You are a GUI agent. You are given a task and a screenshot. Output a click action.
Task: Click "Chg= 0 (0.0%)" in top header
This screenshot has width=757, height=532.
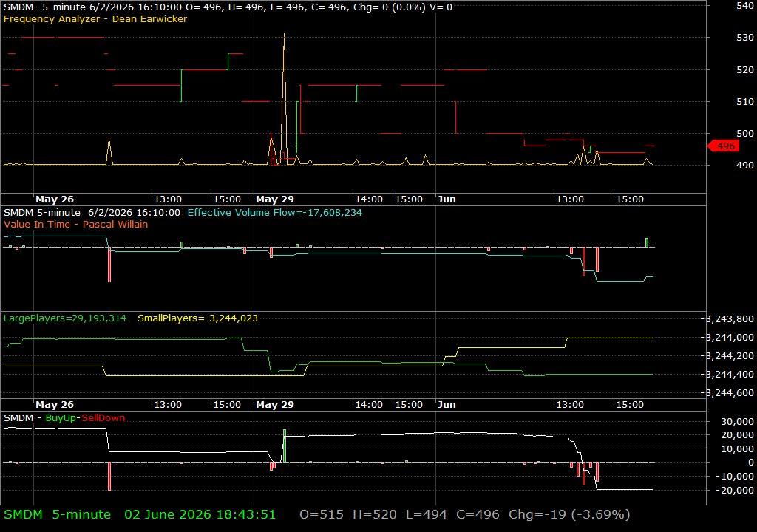coord(390,7)
